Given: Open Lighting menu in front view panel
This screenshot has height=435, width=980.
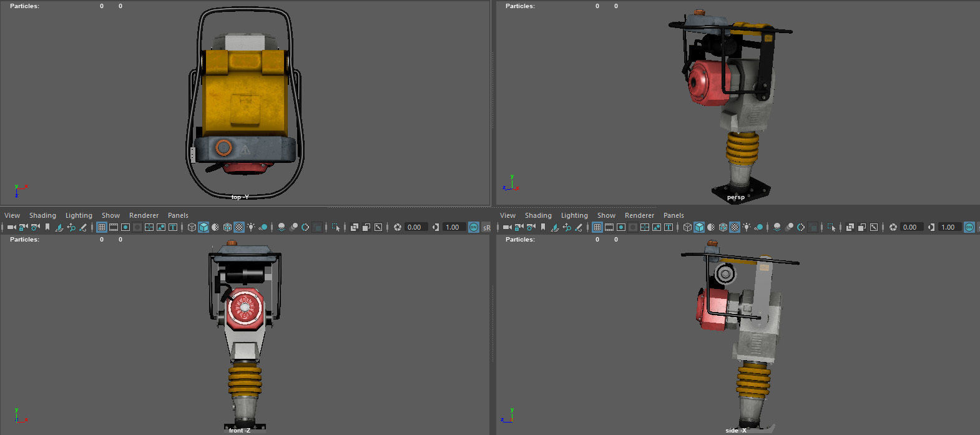Looking at the screenshot, I should point(79,215).
